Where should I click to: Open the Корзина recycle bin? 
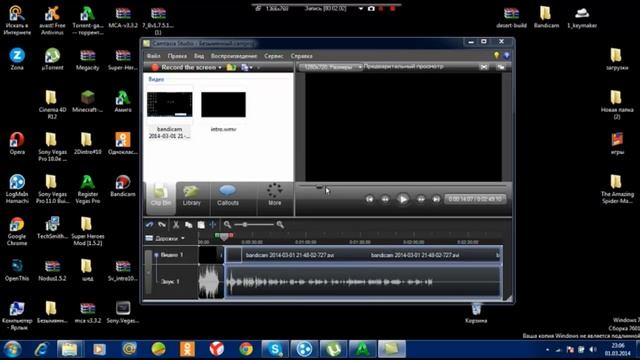[x=476, y=313]
